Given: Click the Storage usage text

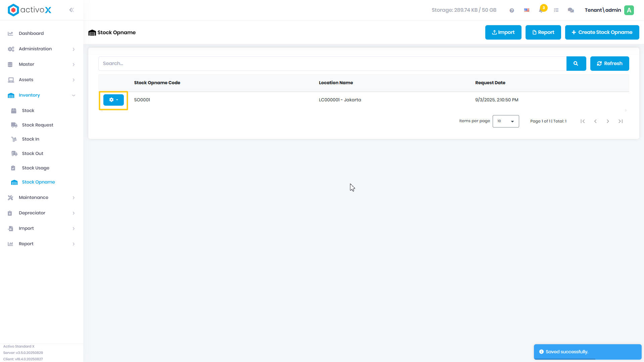Looking at the screenshot, I should [x=464, y=10].
